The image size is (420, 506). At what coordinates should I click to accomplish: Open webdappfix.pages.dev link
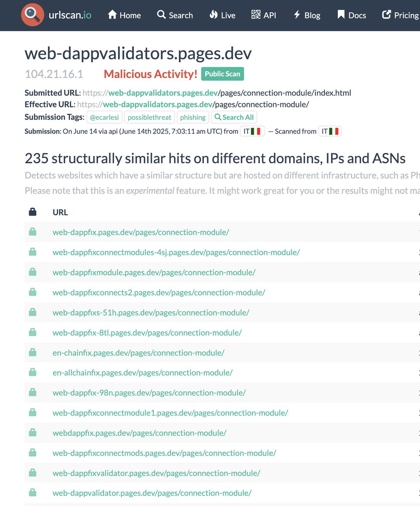tap(139, 433)
